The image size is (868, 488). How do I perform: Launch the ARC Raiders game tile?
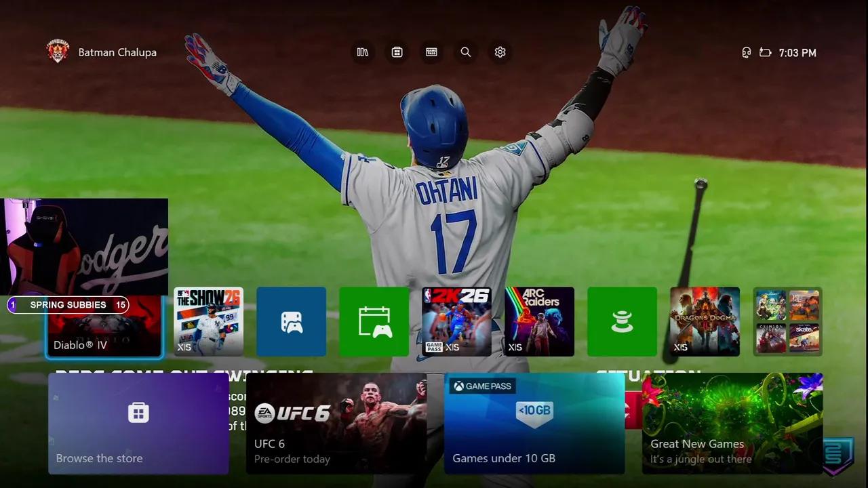click(540, 321)
